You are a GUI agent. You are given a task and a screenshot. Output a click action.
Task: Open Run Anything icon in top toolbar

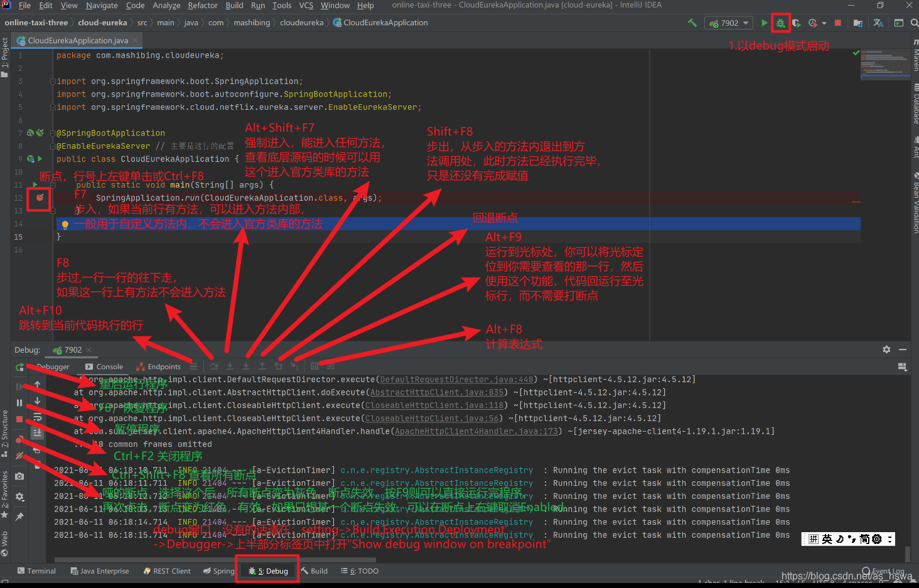pos(899,23)
